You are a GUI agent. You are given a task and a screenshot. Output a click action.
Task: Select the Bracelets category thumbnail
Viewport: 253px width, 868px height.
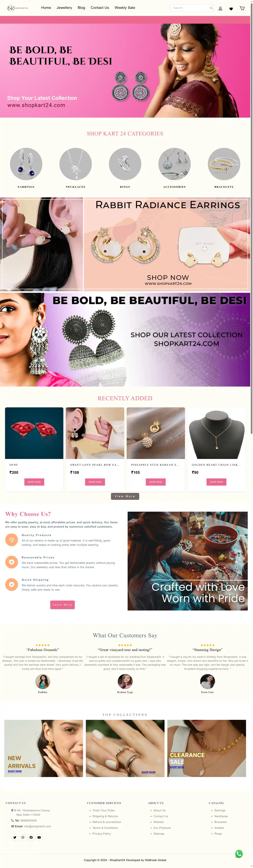click(224, 164)
